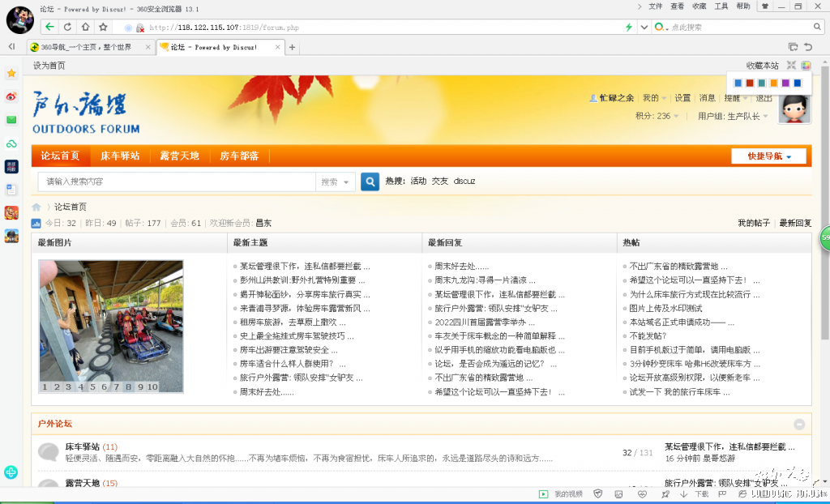Click the user avatar picture
This screenshot has height=504, width=830.
(794, 109)
